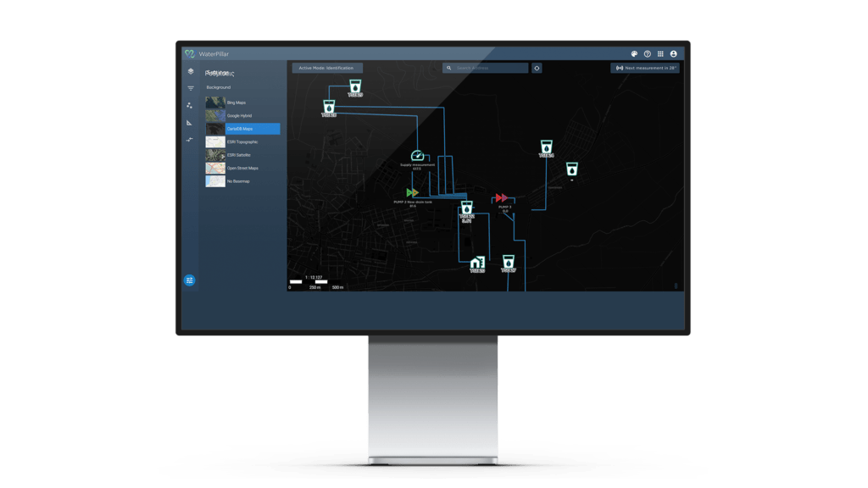Switch basemap to Open Street Maps

pyautogui.click(x=242, y=168)
